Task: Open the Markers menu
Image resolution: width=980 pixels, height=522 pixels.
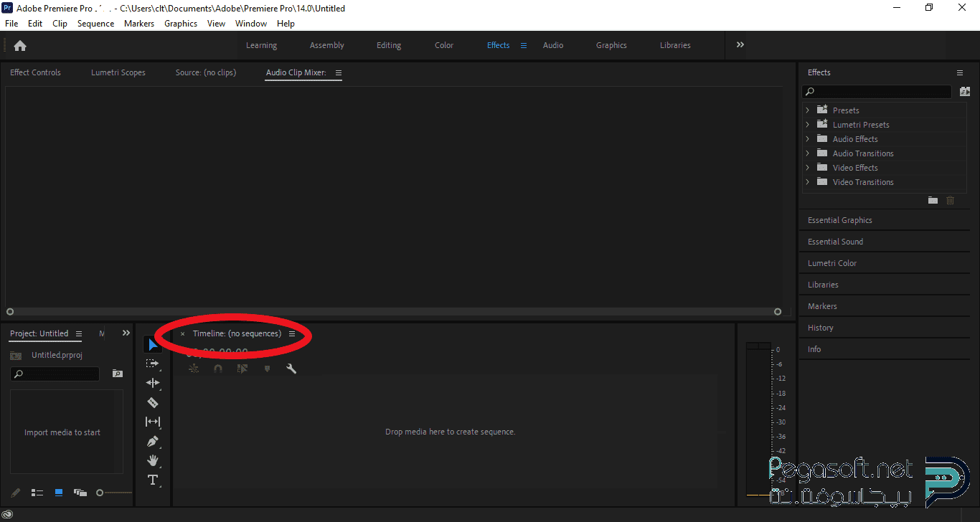Action: [x=139, y=24]
